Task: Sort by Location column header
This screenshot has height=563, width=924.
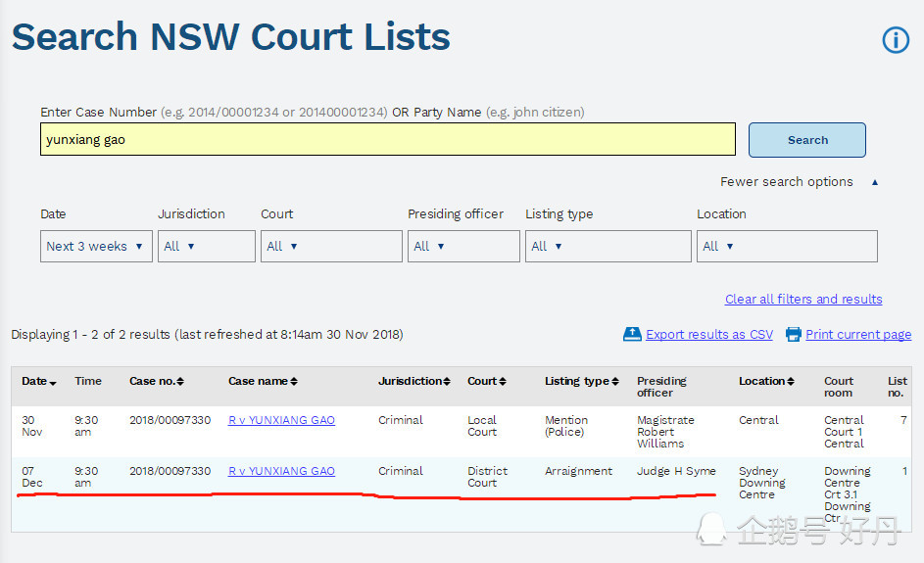Action: coord(766,381)
